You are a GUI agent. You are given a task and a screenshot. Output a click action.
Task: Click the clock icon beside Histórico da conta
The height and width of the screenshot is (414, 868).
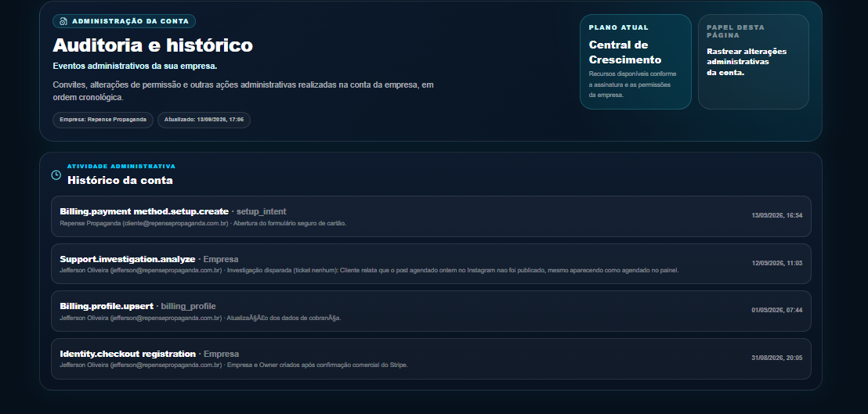coord(56,175)
